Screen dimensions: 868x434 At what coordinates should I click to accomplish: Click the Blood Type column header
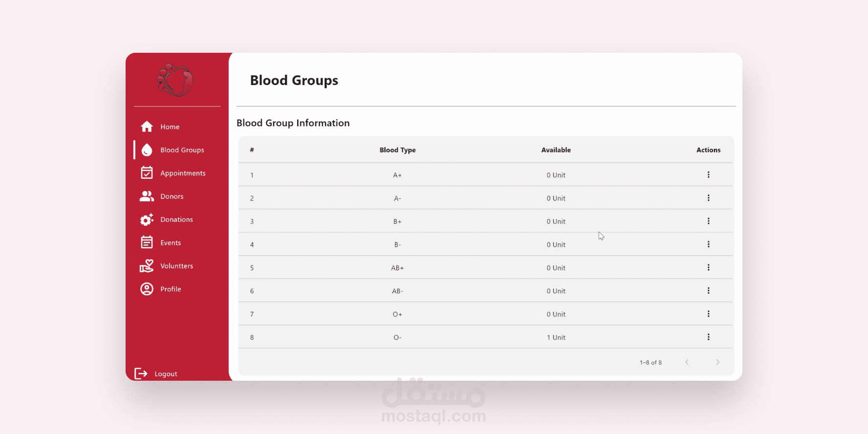397,150
